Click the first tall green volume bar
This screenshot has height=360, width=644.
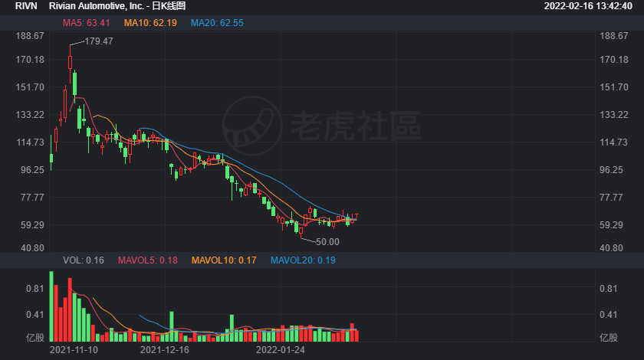51,306
